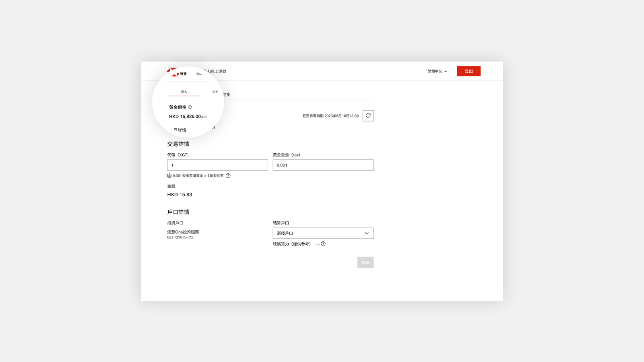644x362 pixels.
Task: Click chevron arrow inside 選擇戶口 box
Action: pos(367,233)
